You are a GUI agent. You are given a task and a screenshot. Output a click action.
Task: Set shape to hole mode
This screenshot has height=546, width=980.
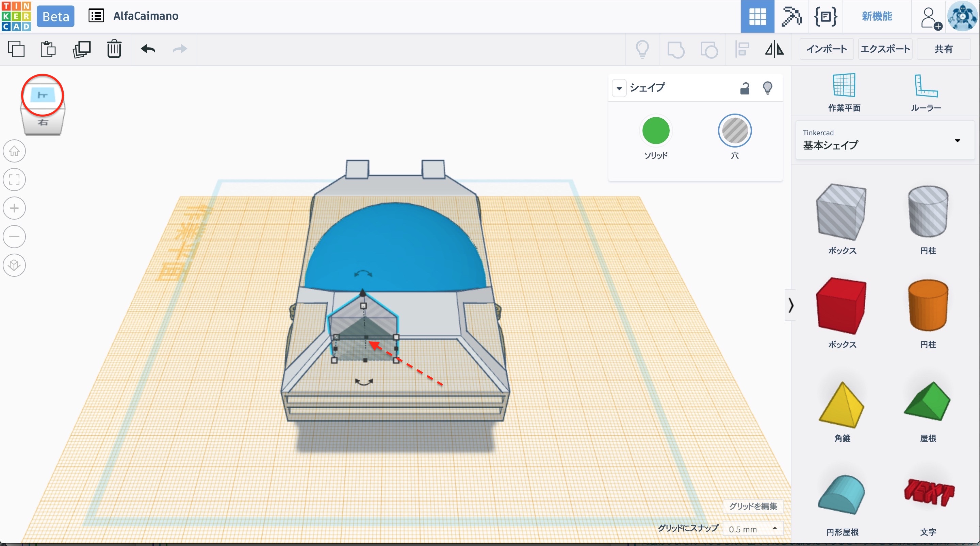coord(734,131)
